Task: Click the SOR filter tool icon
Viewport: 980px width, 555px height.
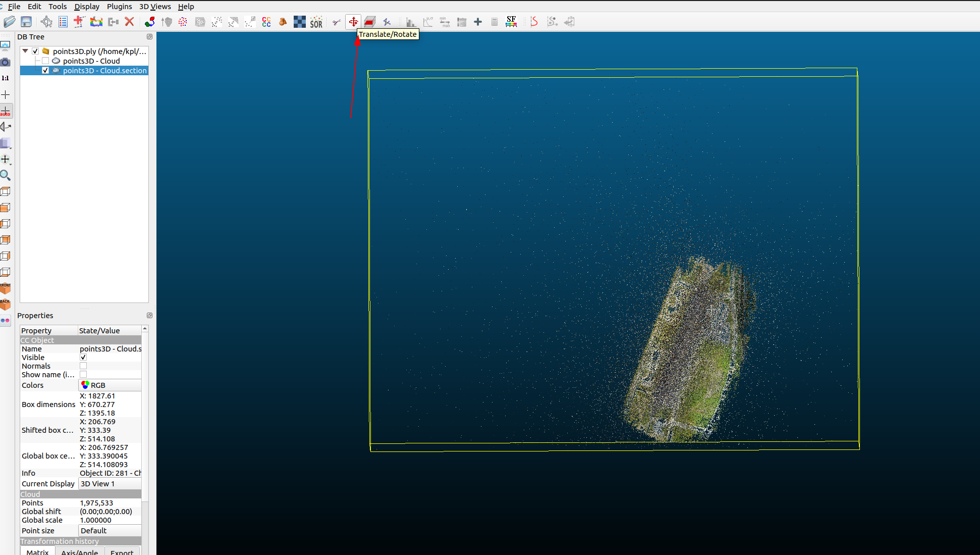Action: (x=316, y=22)
